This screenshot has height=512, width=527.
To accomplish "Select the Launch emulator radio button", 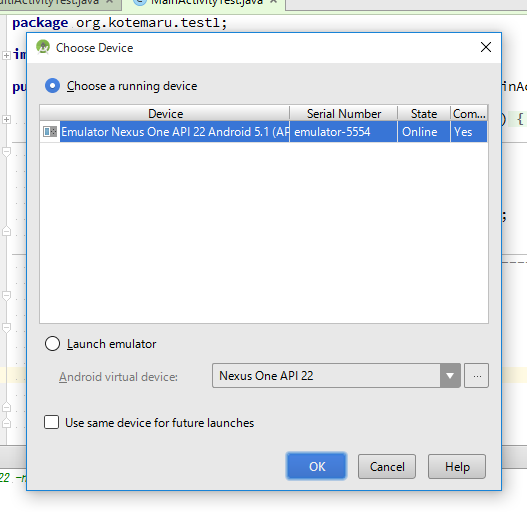I will tap(52, 344).
